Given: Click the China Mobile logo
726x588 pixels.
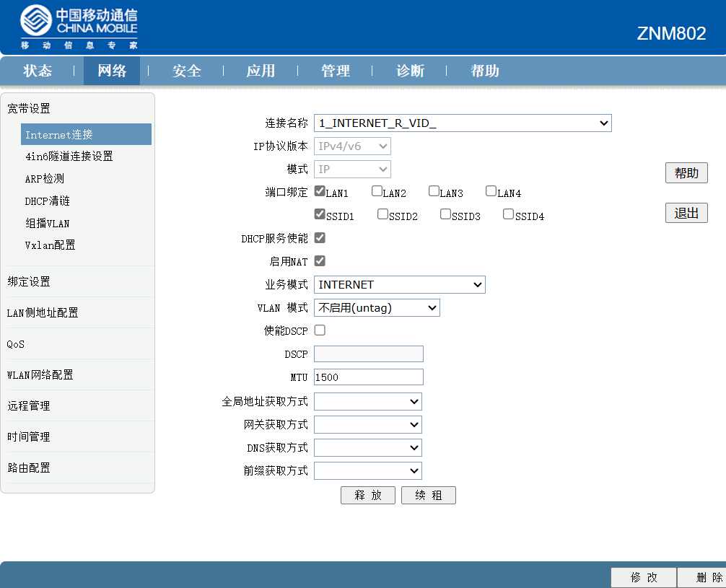Looking at the screenshot, I should (x=78, y=25).
